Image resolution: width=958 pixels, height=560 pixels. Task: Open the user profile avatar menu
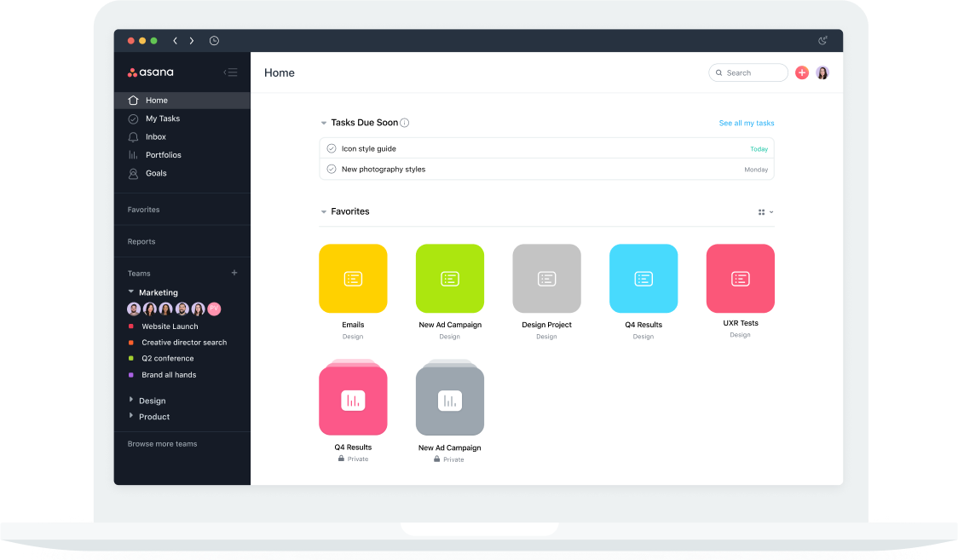pyautogui.click(x=822, y=73)
